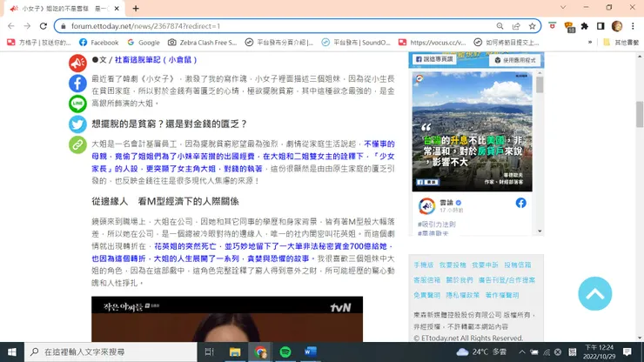This screenshot has height=362, width=644.
Task: Open the share-page icon in the address bar
Action: [516, 26]
